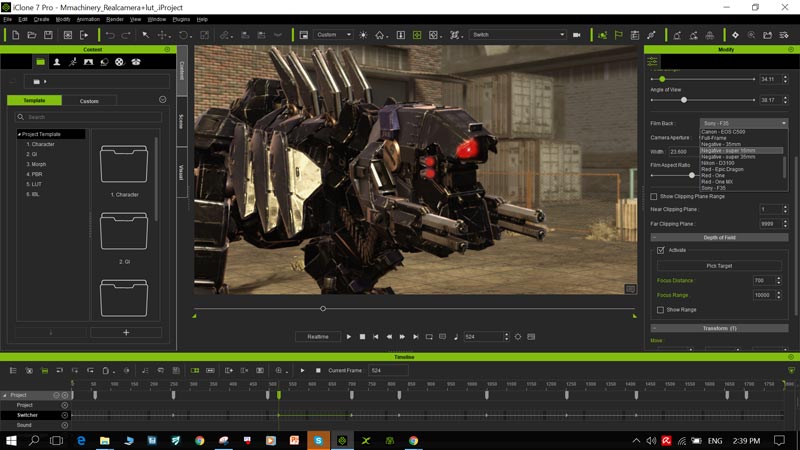Open the Animation menu
The image size is (800, 450).
point(88,19)
